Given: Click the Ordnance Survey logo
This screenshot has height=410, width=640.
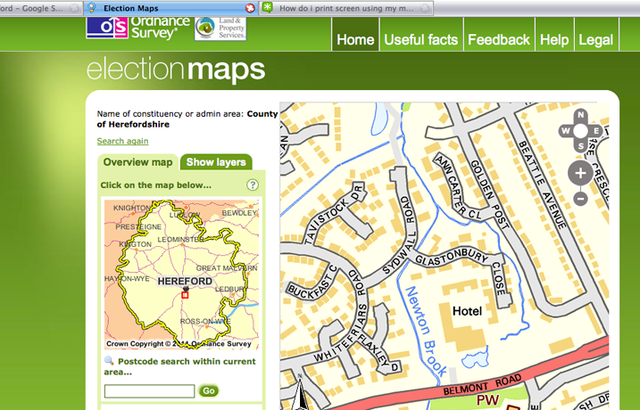Looking at the screenshot, I should pyautogui.click(x=134, y=27).
